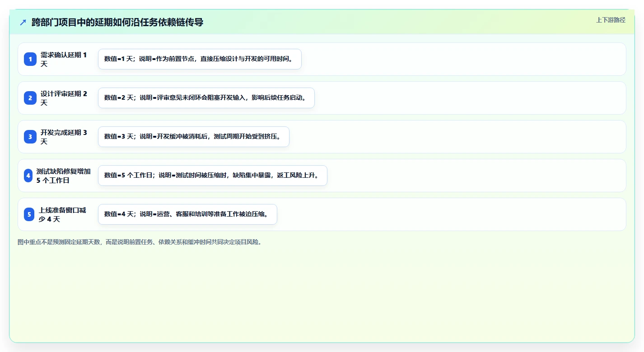Select the 设计评审延期 2 天 label

pyautogui.click(x=64, y=98)
